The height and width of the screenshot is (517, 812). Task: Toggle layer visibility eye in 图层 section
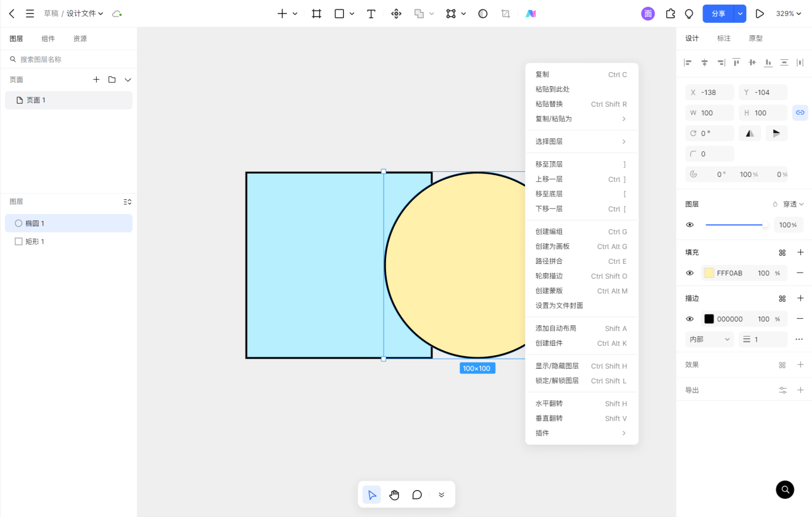[690, 225]
